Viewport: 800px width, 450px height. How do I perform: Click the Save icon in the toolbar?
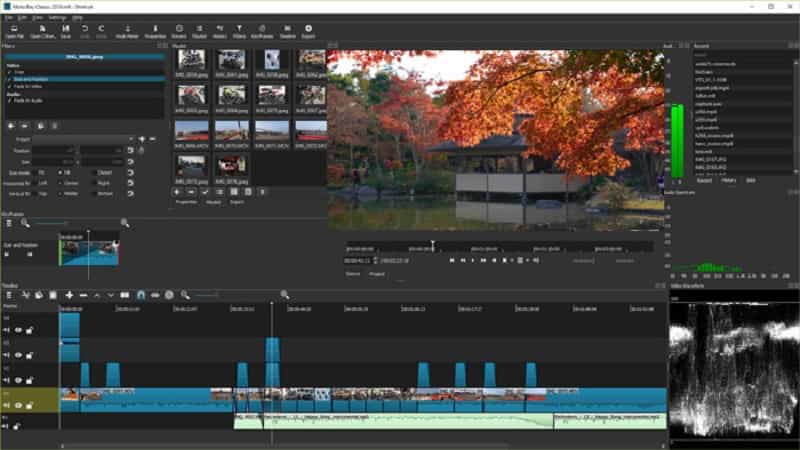(65, 30)
